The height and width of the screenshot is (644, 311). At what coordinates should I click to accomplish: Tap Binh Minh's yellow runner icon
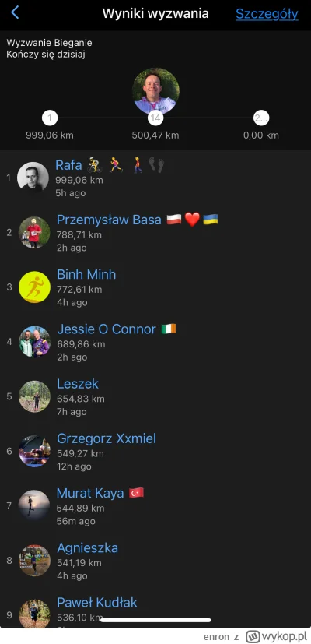click(x=34, y=287)
